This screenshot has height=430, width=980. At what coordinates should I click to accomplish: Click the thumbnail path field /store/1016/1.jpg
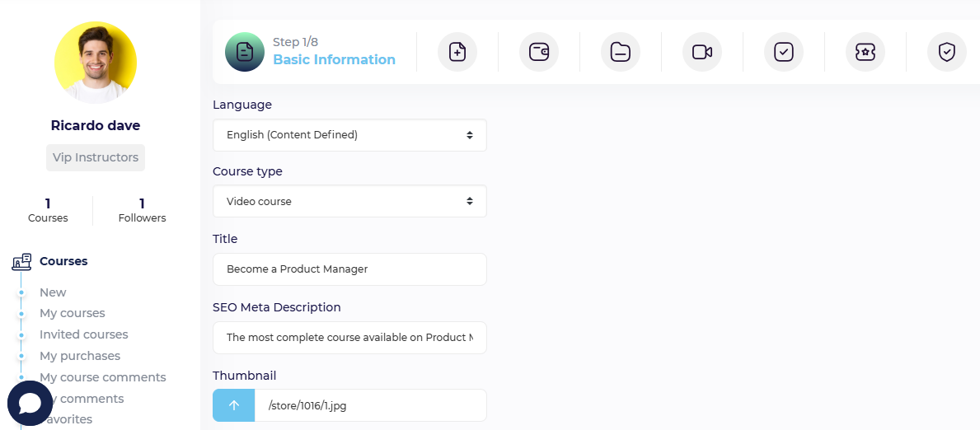371,405
